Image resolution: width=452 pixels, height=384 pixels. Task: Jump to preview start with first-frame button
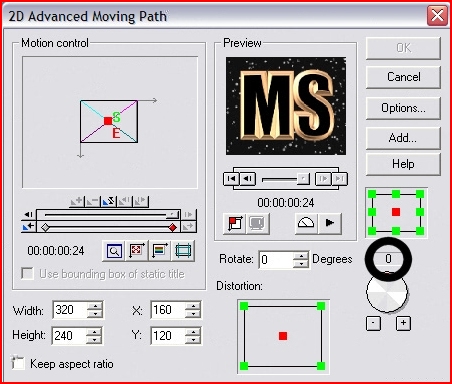click(231, 179)
